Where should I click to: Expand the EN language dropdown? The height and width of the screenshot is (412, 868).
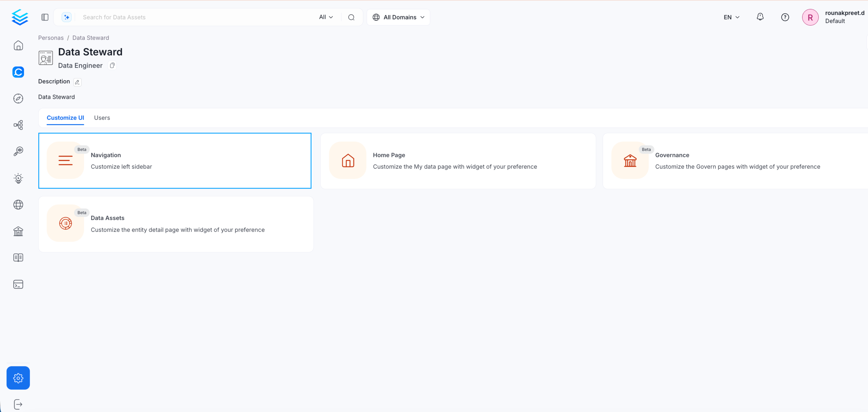(731, 17)
